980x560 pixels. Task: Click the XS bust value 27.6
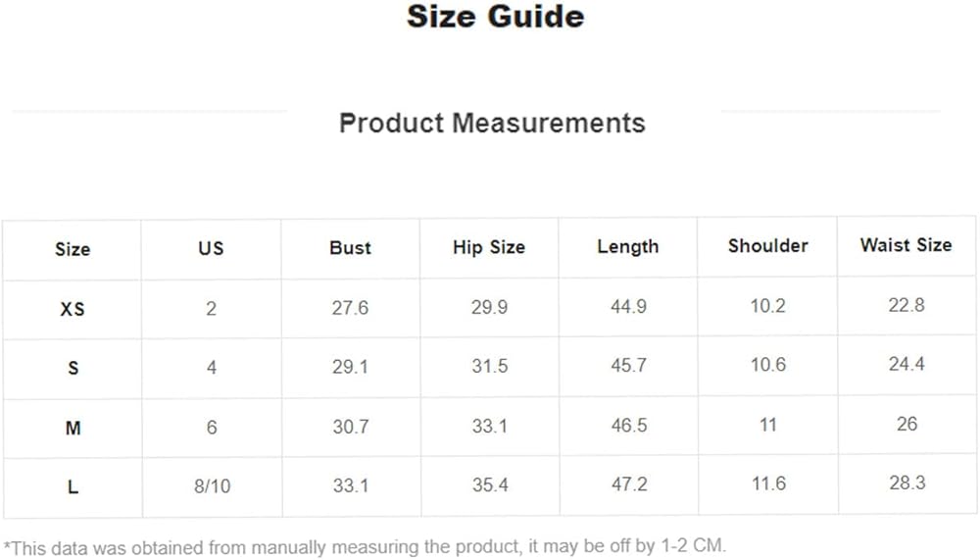point(350,308)
